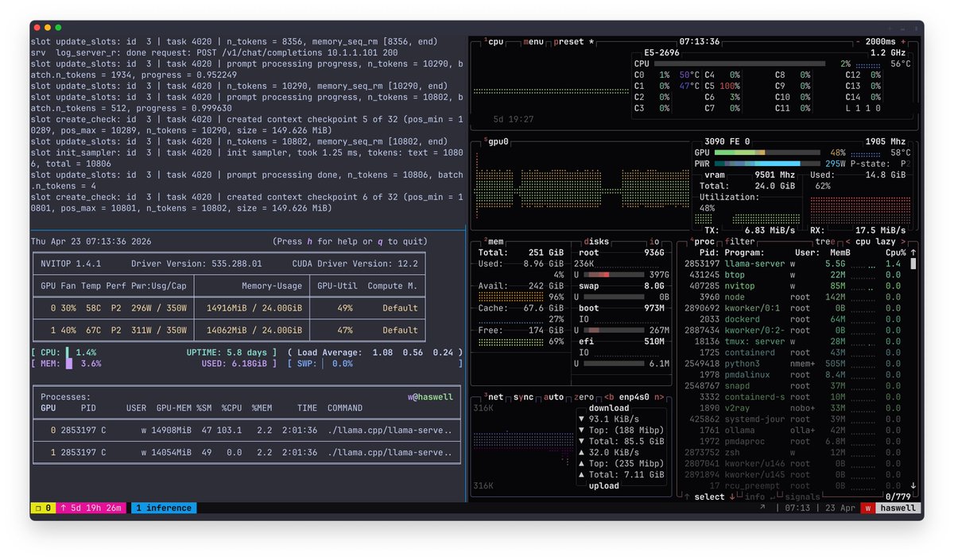The height and width of the screenshot is (560, 954).
Task: Select the btop process row
Action: (792, 274)
